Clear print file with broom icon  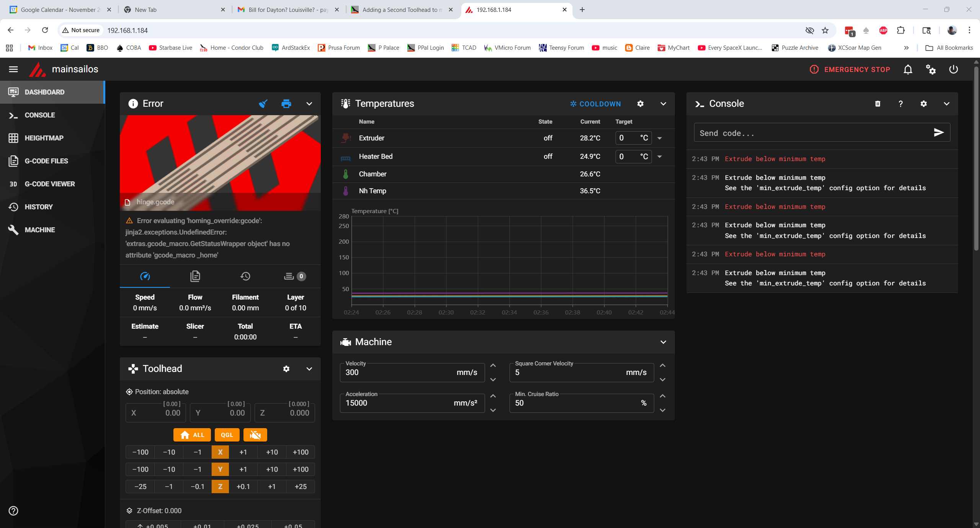tap(263, 104)
